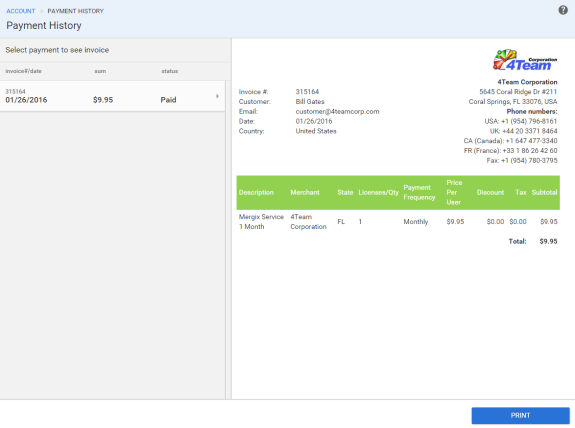Click the Merchant table header
The height and width of the screenshot is (428, 575).
click(305, 193)
